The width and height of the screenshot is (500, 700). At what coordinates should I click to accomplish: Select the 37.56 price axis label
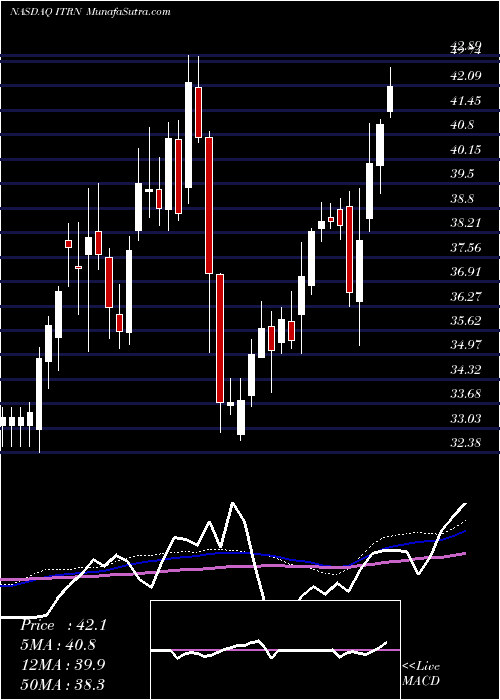point(466,247)
